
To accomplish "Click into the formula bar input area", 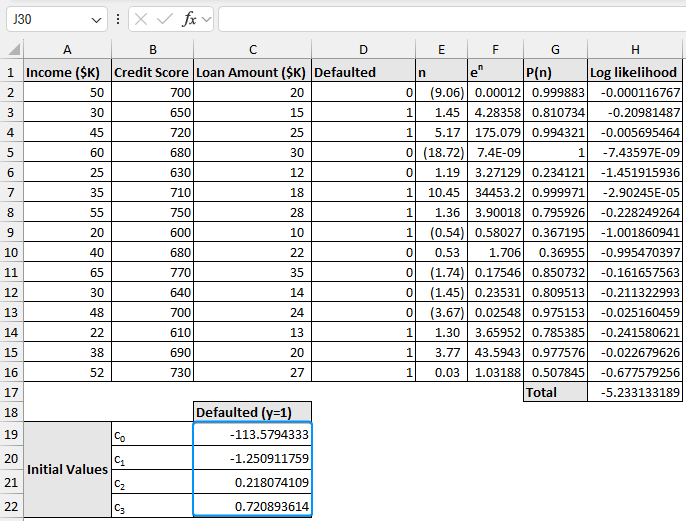I will pyautogui.click(x=448, y=19).
